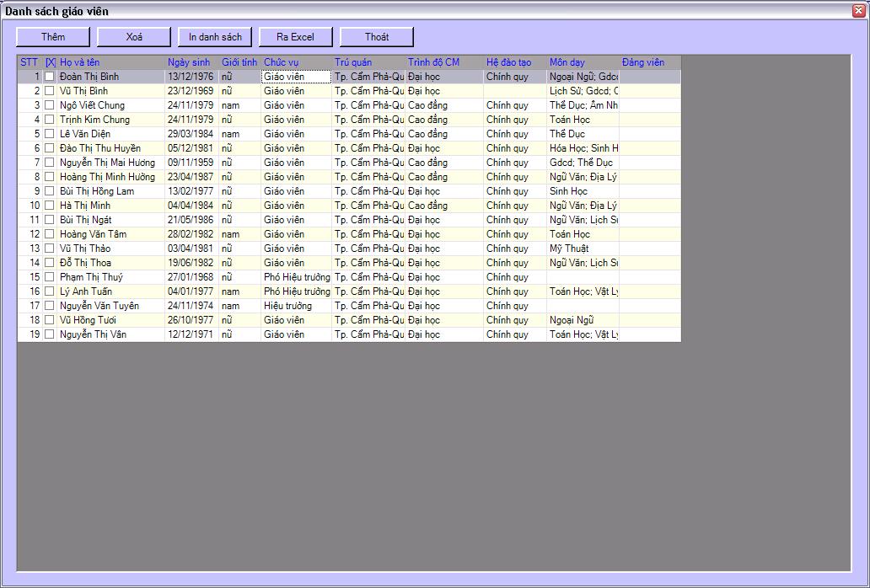Click the STT column header
This screenshot has height=588, width=870.
point(30,62)
